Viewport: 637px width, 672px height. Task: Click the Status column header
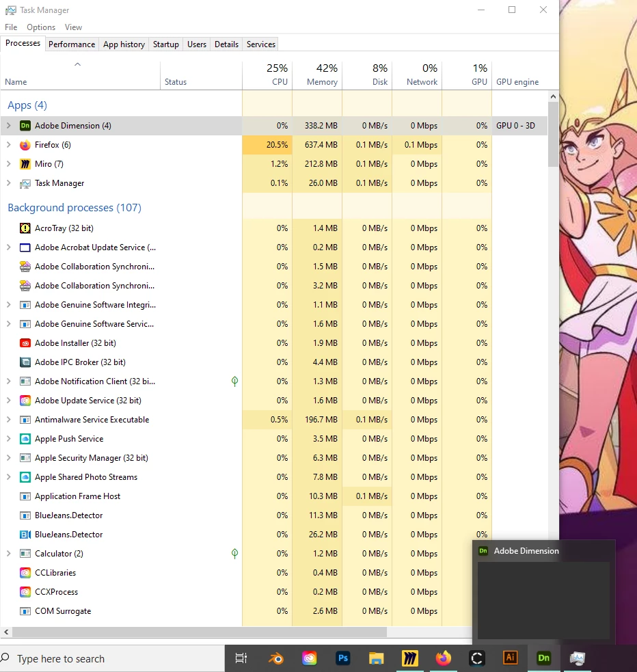[x=201, y=75]
